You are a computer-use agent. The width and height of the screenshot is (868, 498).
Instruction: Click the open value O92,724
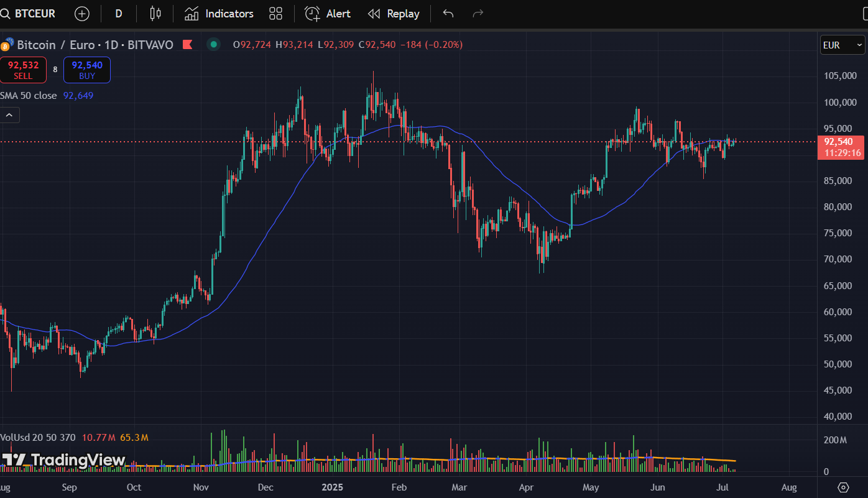pyautogui.click(x=252, y=45)
